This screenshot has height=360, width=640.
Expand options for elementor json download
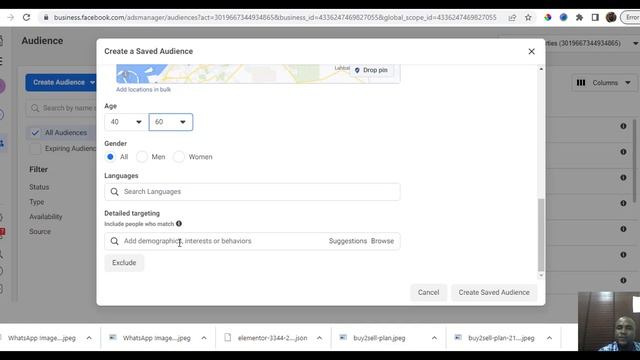click(x=319, y=338)
